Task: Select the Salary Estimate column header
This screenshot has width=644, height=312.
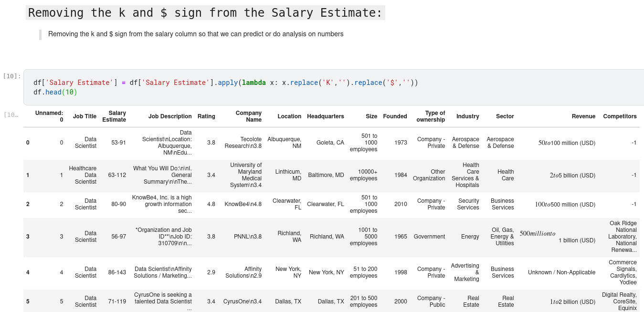Action: click(x=115, y=116)
